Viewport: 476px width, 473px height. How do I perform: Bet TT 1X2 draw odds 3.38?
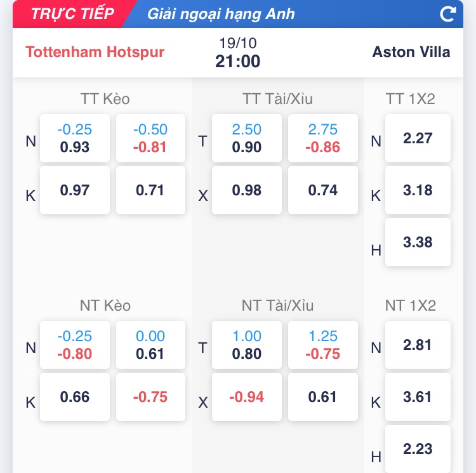pos(417,242)
